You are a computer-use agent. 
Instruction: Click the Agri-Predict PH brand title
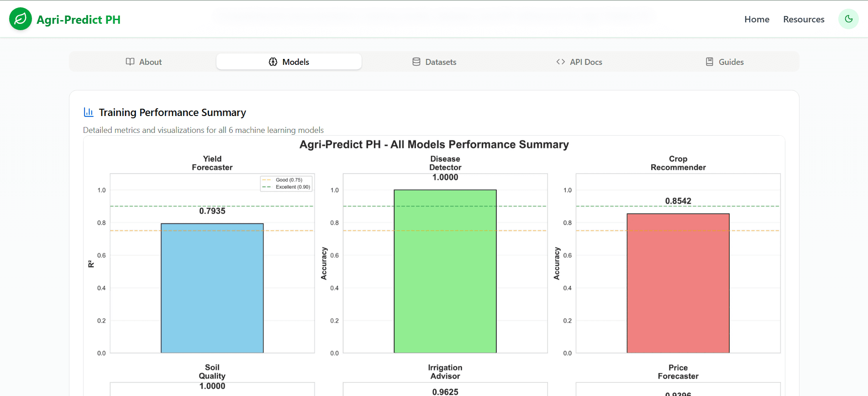pos(79,20)
